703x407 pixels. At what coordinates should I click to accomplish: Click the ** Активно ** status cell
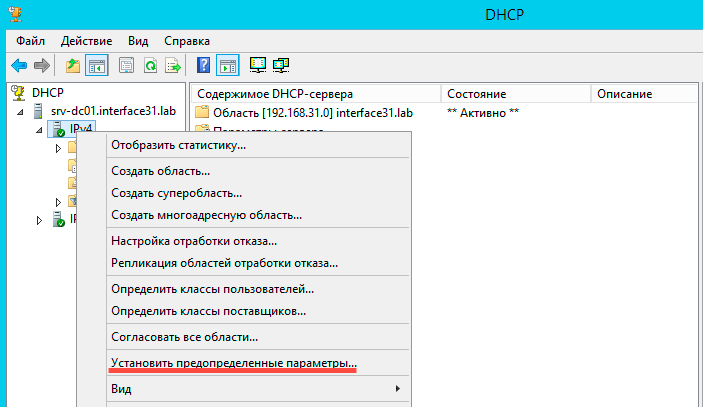(483, 113)
